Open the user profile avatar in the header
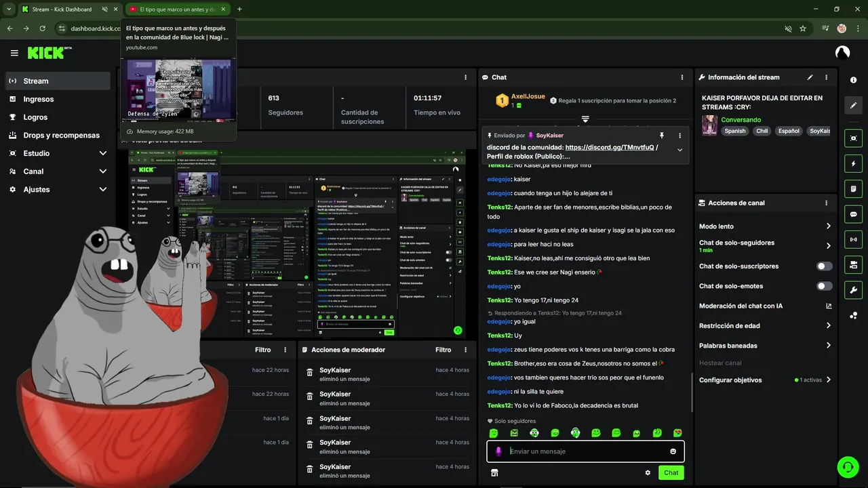Image resolution: width=868 pixels, height=488 pixels. tap(842, 53)
